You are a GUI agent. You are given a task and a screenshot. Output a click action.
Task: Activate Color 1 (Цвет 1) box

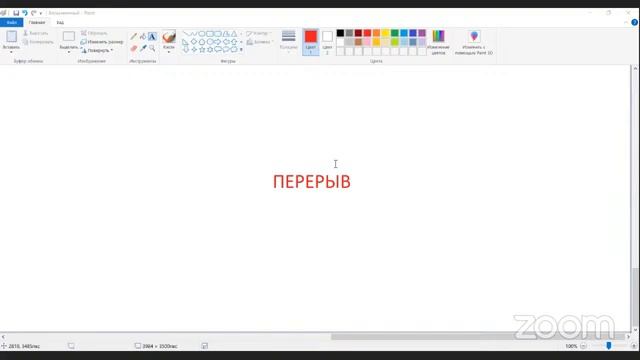click(x=311, y=42)
